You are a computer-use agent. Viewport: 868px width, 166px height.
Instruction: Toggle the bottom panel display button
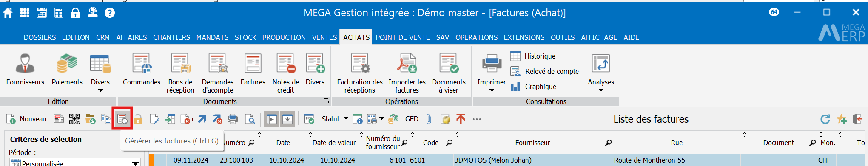287,119
